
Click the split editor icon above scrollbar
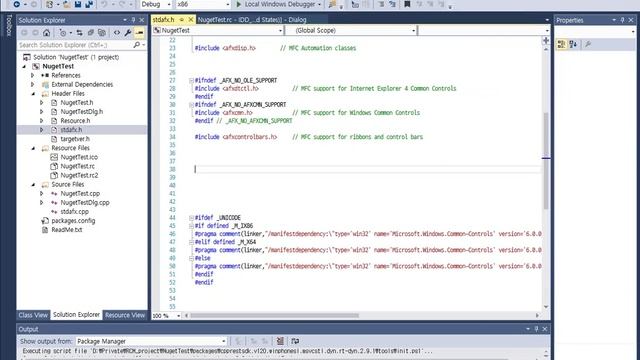(546, 40)
